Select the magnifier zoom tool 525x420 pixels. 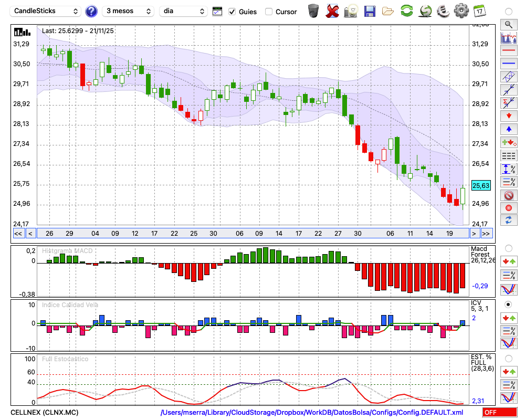(509, 25)
